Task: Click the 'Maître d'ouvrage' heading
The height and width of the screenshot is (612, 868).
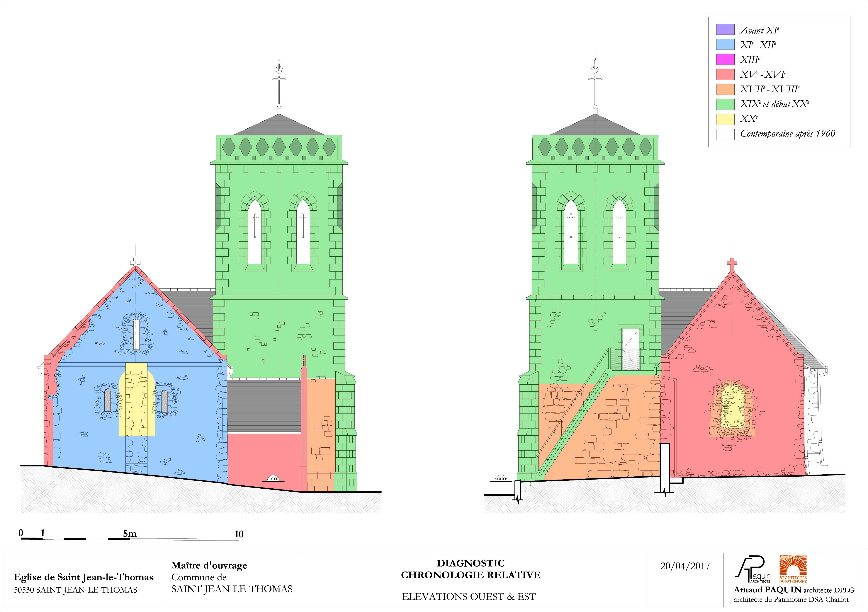Action: pos(209,565)
